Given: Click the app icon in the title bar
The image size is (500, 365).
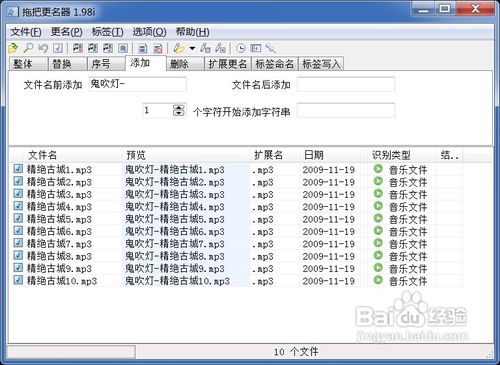Looking at the screenshot, I should [12, 12].
